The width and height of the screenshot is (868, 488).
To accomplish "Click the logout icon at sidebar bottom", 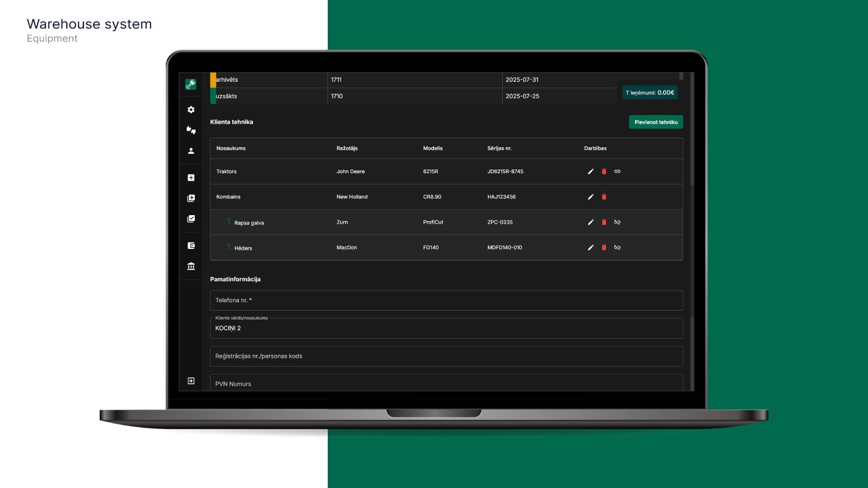I will tap(191, 381).
